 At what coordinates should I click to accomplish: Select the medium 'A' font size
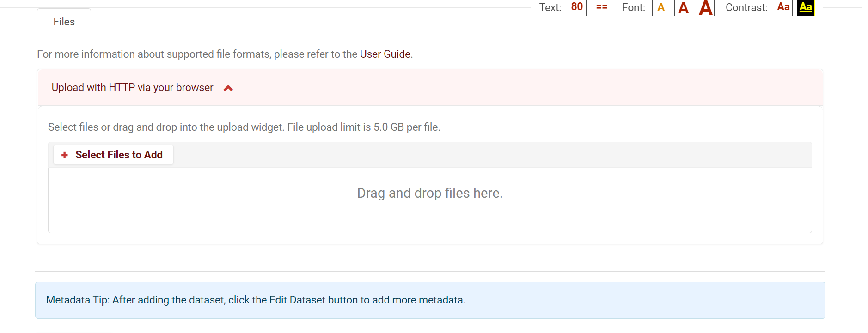point(683,7)
